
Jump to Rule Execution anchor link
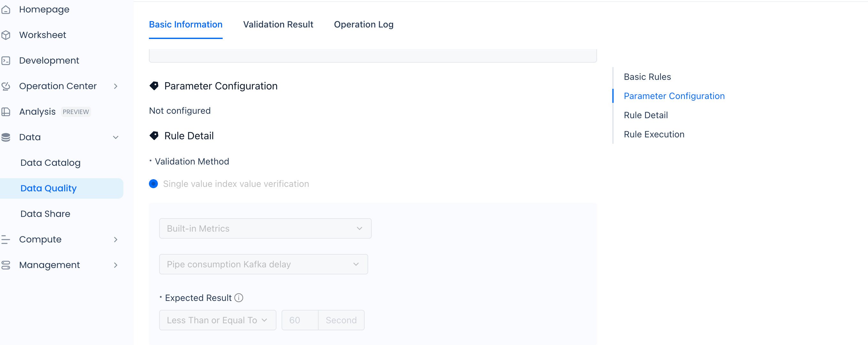(654, 134)
